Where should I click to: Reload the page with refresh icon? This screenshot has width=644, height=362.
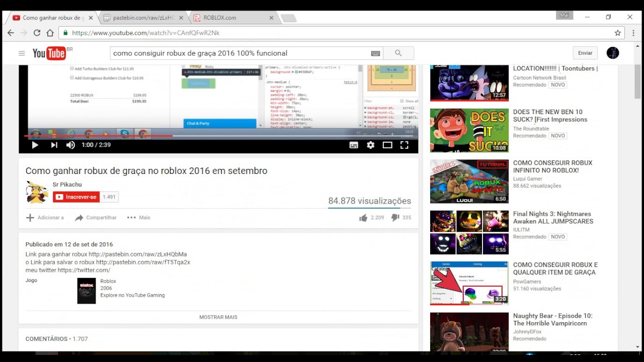pyautogui.click(x=37, y=33)
